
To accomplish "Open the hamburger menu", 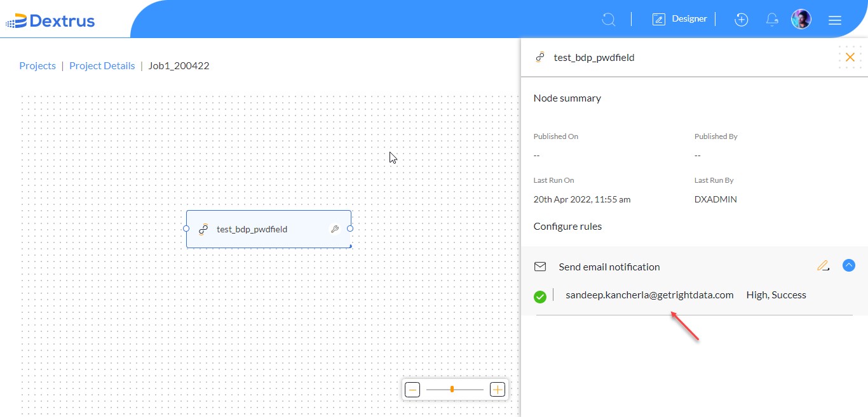I will 835,20.
